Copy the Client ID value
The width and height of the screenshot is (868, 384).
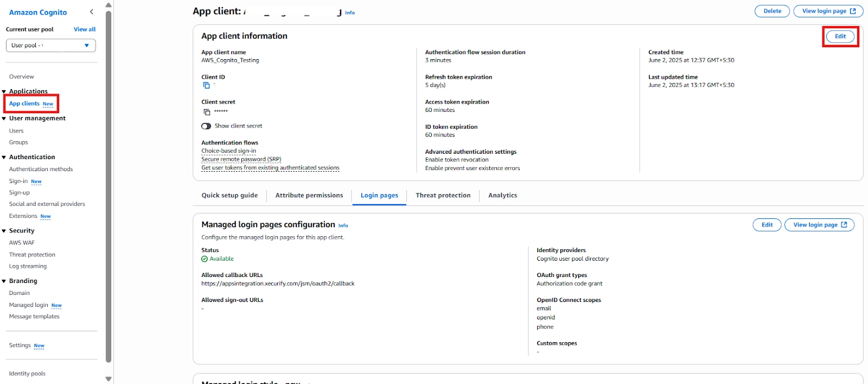coord(206,85)
